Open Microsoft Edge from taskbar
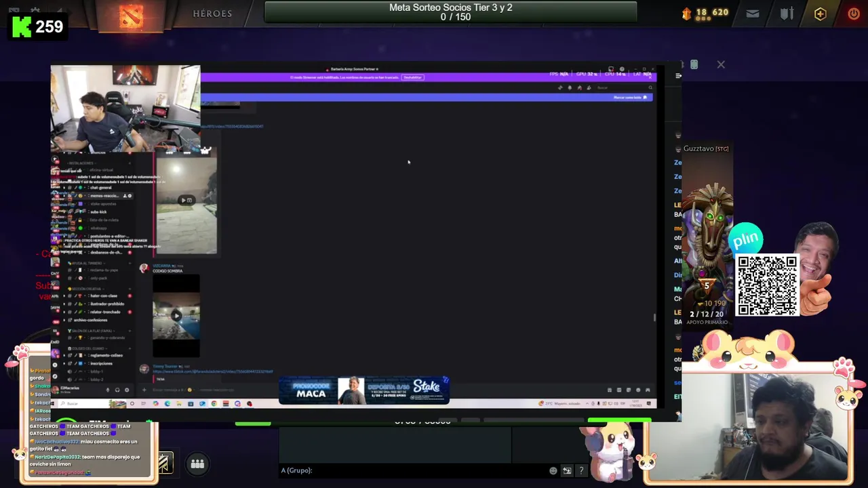Viewport: 868px width, 488px height. [167, 403]
